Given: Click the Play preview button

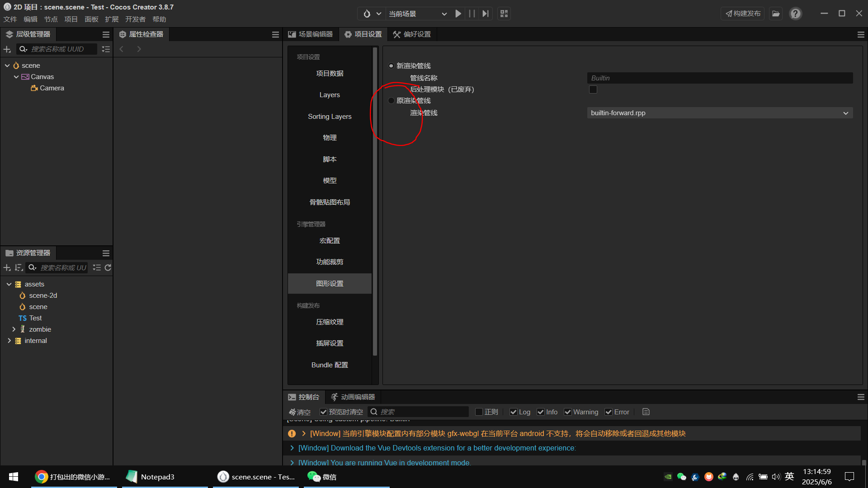Looking at the screenshot, I should (458, 14).
